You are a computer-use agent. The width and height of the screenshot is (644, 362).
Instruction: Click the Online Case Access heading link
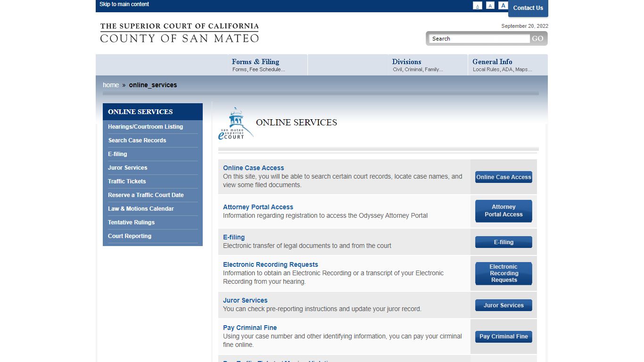(253, 168)
